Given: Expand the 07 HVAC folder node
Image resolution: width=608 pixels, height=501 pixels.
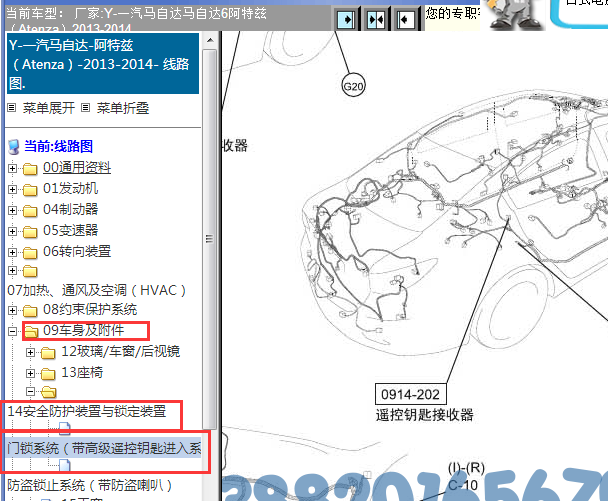Looking at the screenshot, I should coord(12,270).
